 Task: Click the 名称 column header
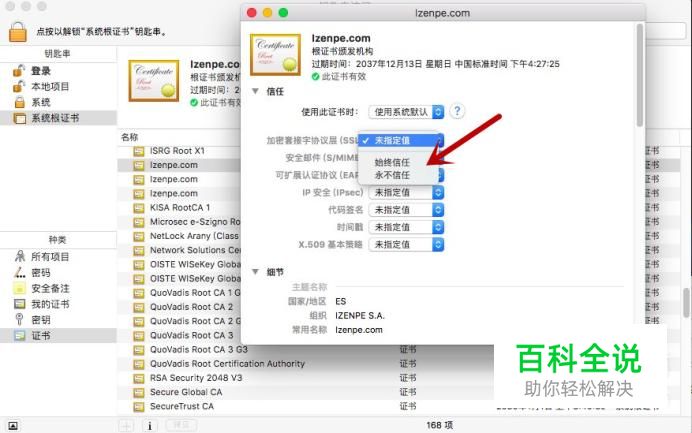130,137
